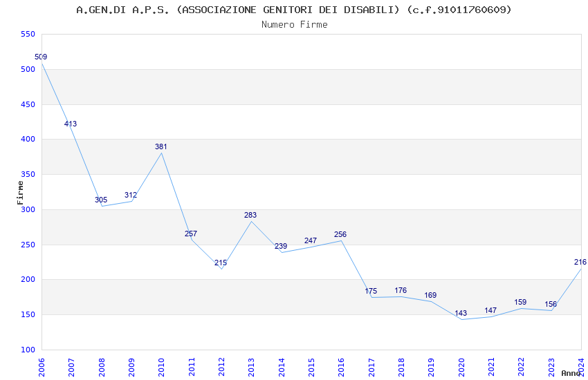Click the year 2018 on x-axis

point(402,368)
